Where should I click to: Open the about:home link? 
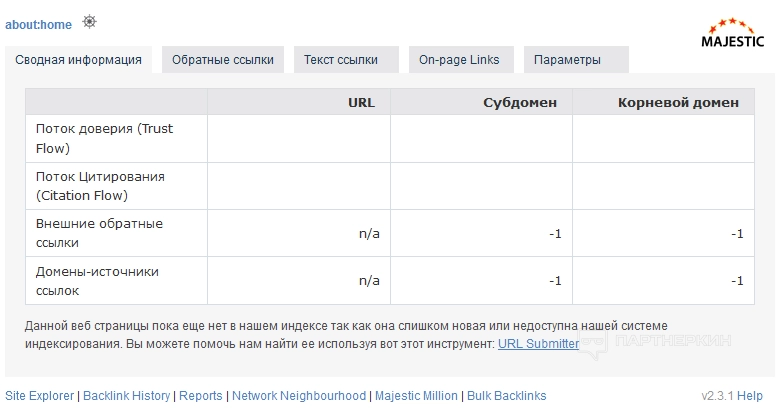[x=39, y=24]
